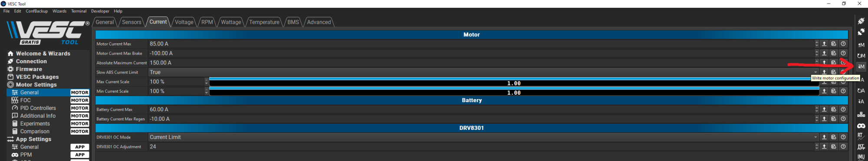Click the Read motor configuration icon
This screenshot has width=868, height=161.
click(861, 45)
